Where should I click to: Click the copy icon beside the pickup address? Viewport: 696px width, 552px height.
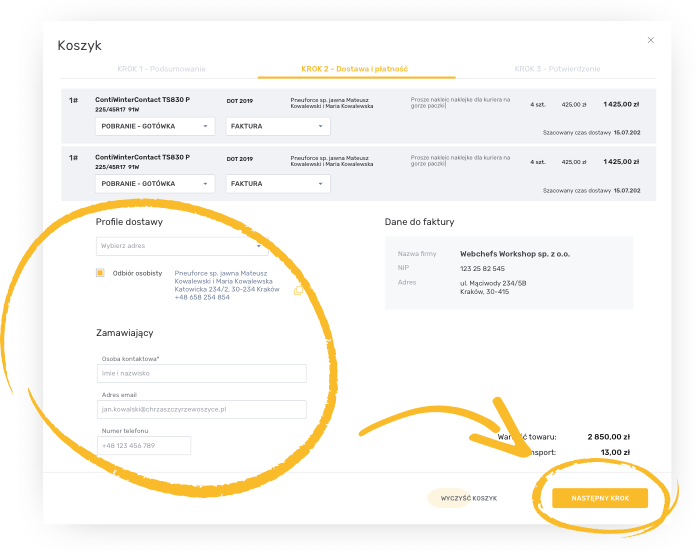point(297,290)
